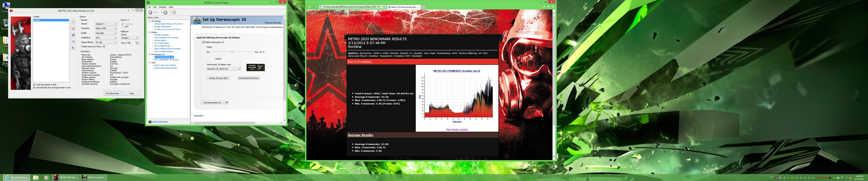Expand the Antialiasing dropdown set to AAA
Screen dimensions: 868x181
pyautogui.click(x=106, y=38)
